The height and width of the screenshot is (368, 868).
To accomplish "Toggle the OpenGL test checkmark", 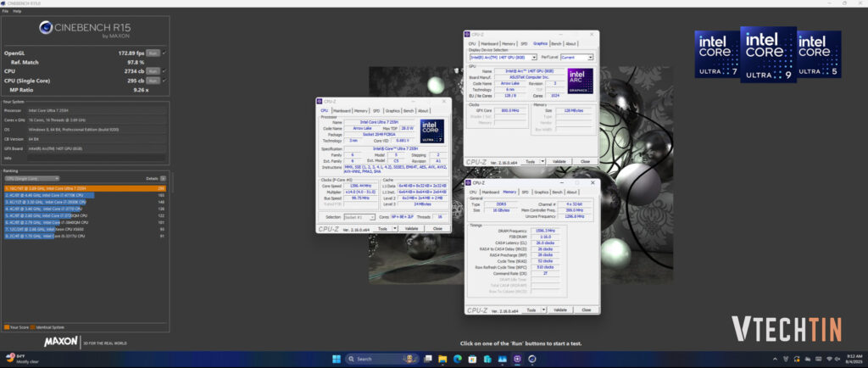I will coord(164,53).
